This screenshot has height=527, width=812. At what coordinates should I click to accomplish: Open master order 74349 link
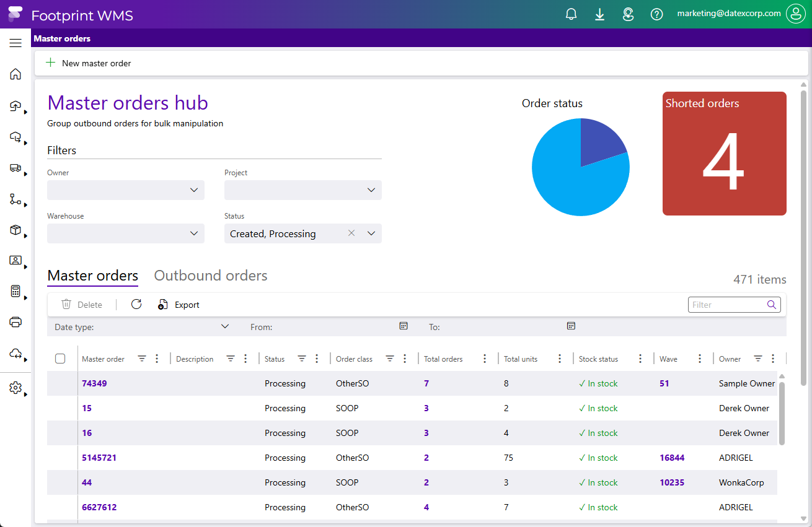click(x=94, y=383)
